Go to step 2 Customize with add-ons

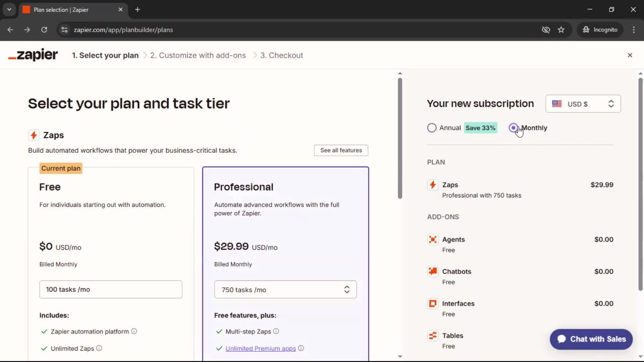click(x=198, y=55)
